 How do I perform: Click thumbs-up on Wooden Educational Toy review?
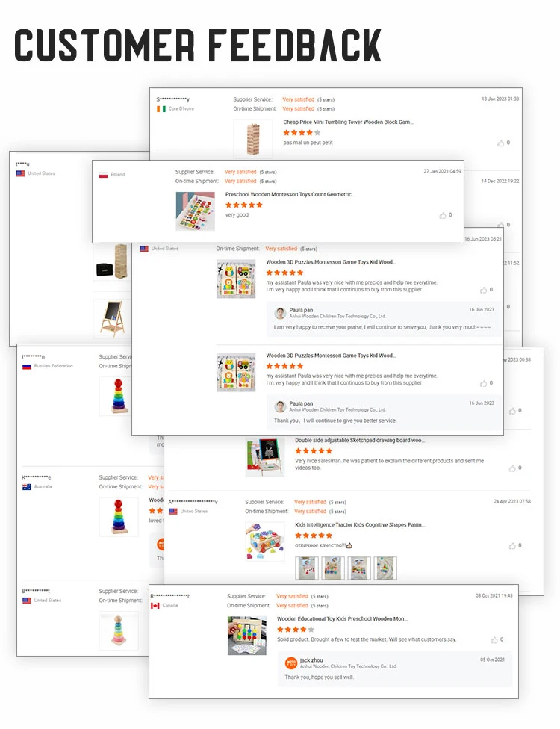point(494,640)
